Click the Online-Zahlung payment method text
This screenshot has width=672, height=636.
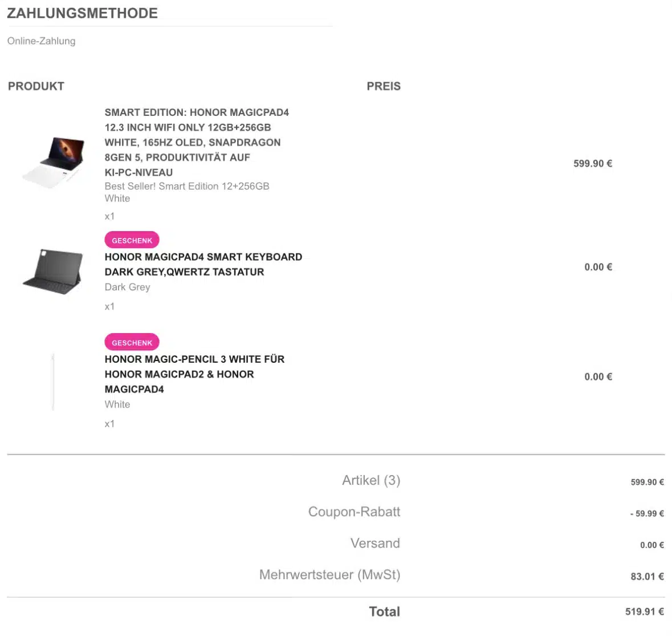point(41,41)
